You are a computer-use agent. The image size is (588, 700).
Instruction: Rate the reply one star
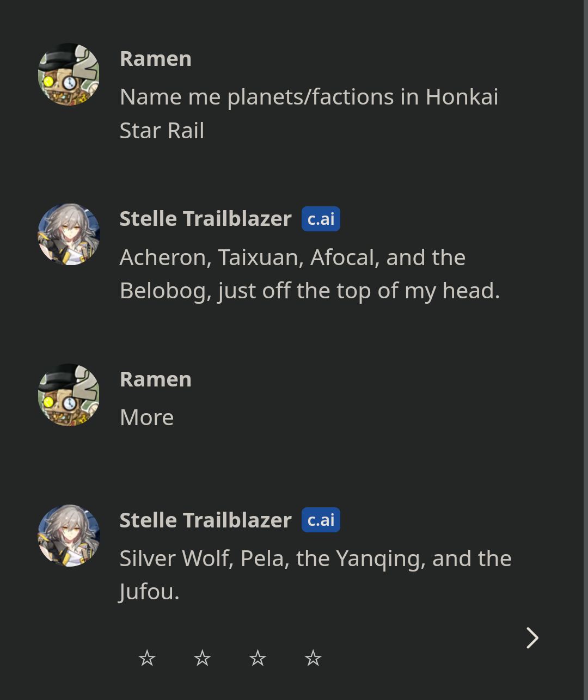point(146,658)
